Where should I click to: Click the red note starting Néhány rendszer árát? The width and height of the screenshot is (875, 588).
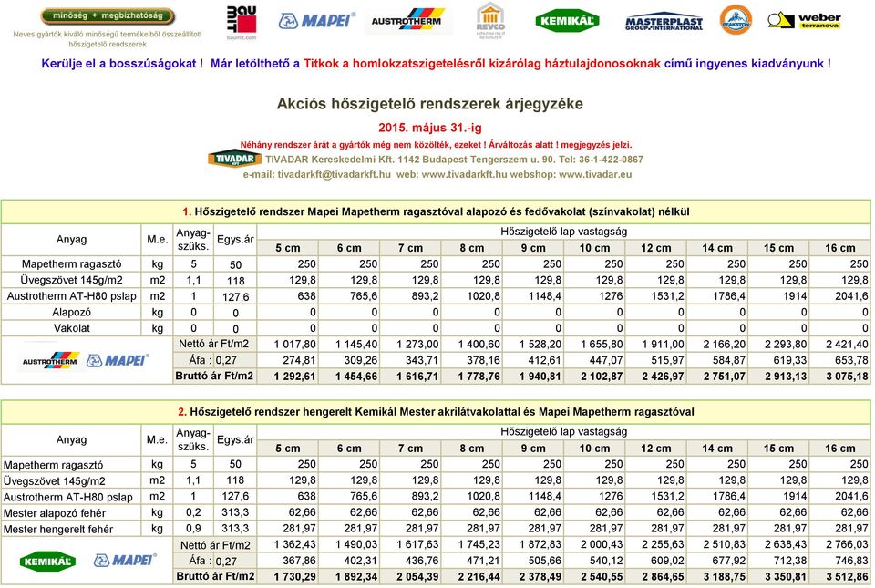(x=436, y=144)
